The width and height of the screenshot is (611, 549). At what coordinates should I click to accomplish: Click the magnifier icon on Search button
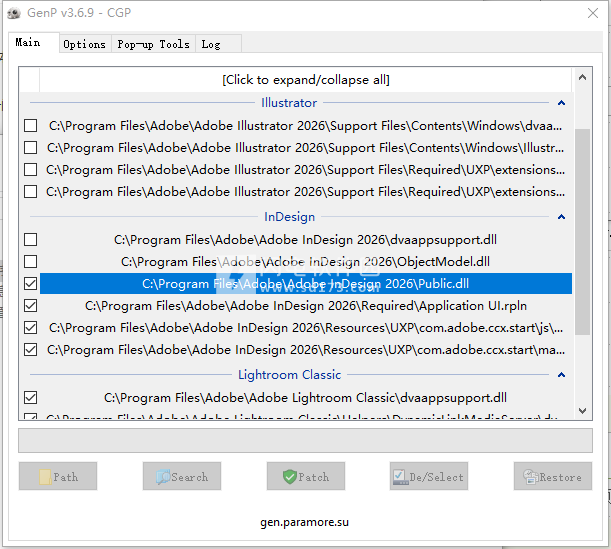(x=162, y=477)
